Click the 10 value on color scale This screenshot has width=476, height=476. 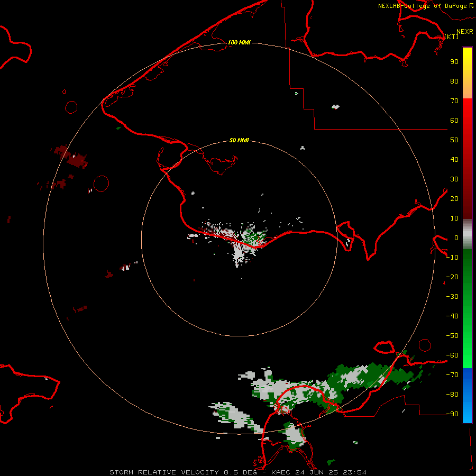pos(454,218)
